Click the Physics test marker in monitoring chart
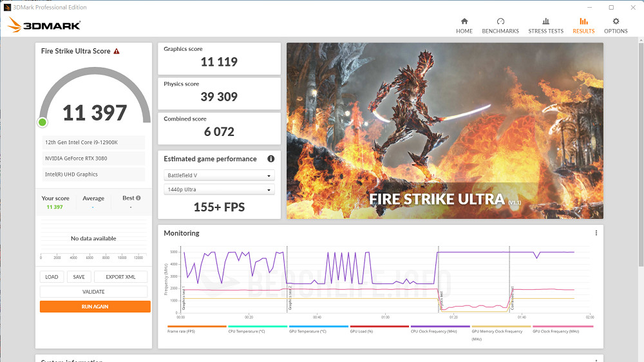644x362 pixels. click(442, 301)
